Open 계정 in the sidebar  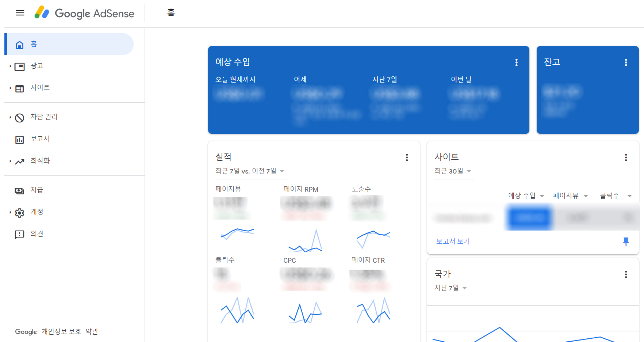pos(69,212)
